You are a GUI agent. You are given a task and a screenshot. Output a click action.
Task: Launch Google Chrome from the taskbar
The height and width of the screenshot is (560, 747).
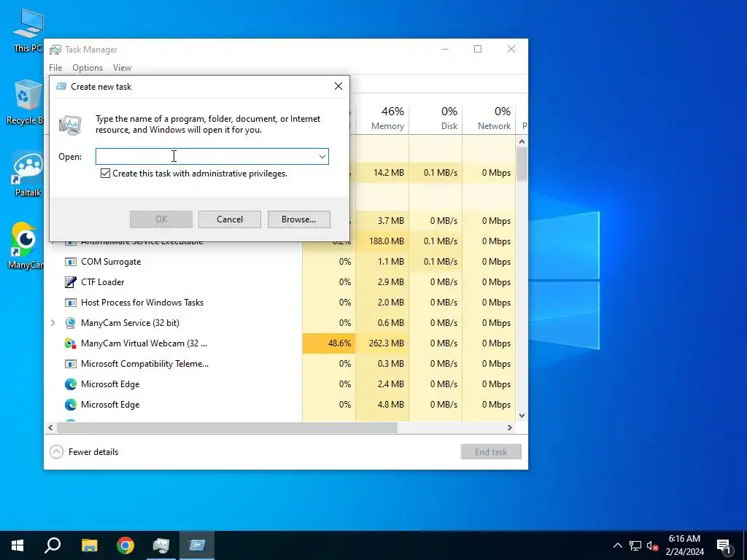(125, 545)
